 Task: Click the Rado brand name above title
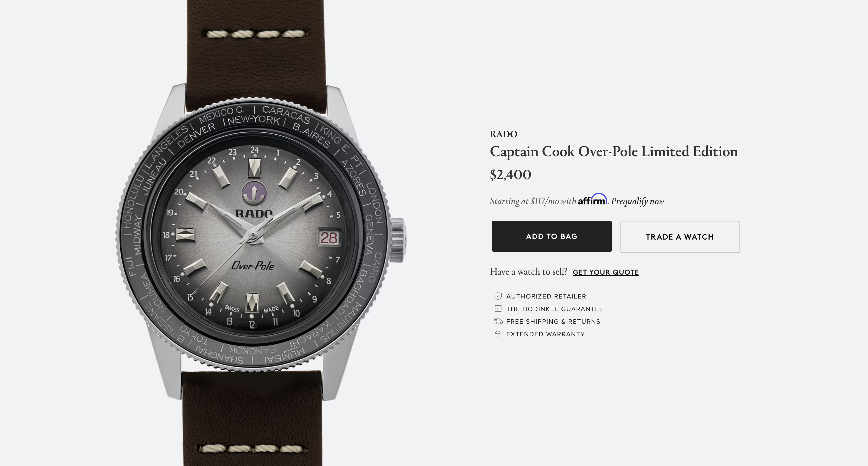[503, 134]
